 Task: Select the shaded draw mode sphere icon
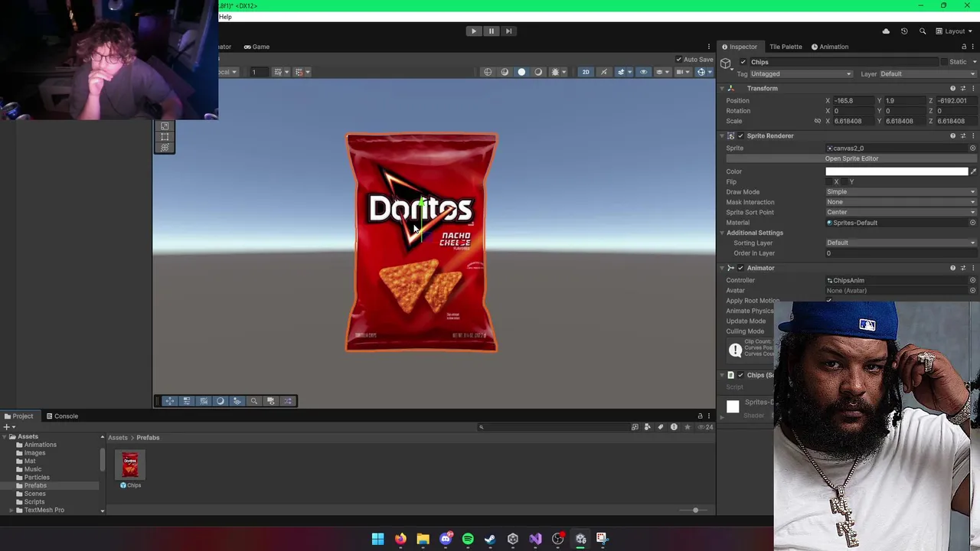[521, 72]
